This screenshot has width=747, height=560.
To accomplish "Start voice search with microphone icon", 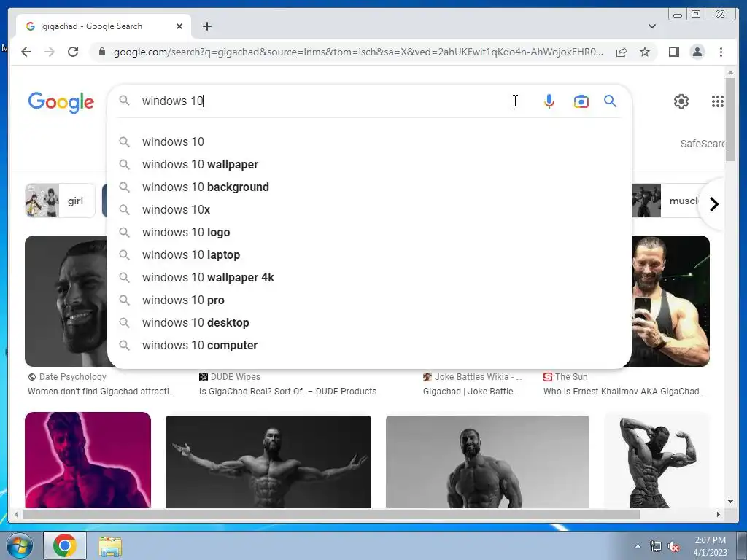I will point(549,101).
